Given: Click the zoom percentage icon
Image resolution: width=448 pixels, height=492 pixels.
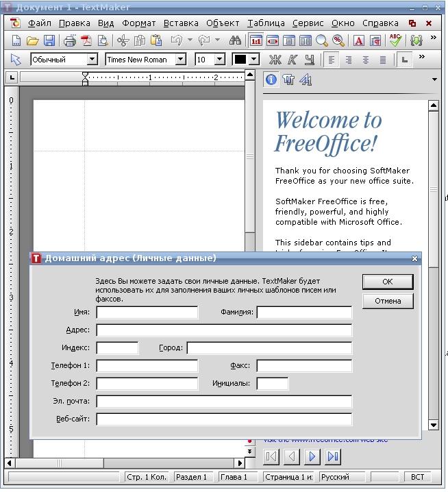Looking at the screenshot, I should [x=338, y=41].
